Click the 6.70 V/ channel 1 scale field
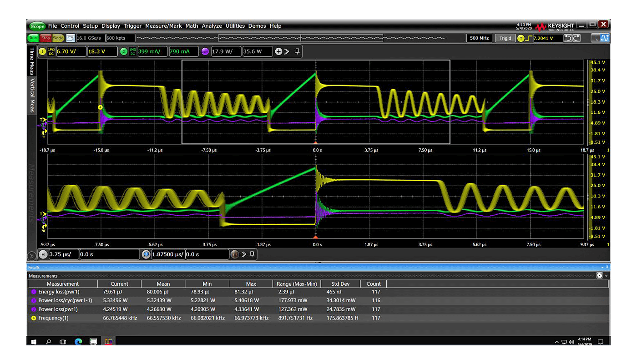Image resolution: width=637 pixels, height=364 pixels. (x=71, y=51)
